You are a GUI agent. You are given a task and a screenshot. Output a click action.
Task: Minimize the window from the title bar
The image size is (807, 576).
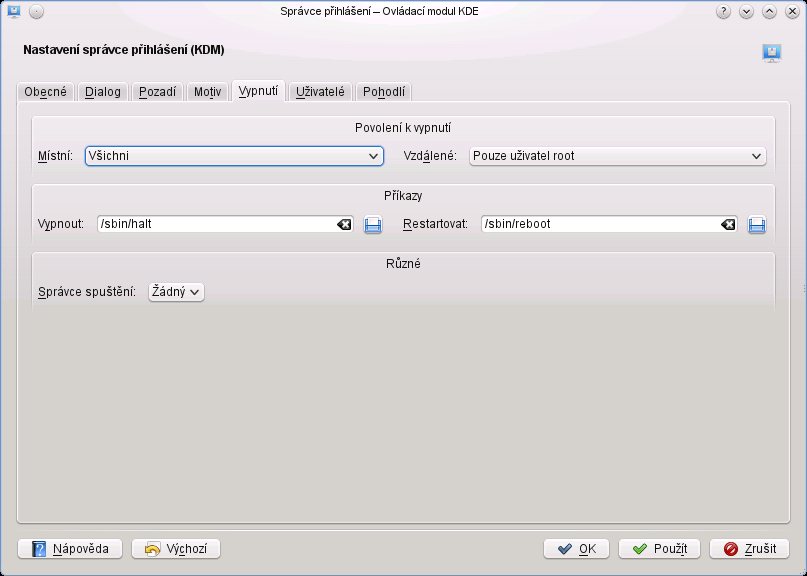pos(746,11)
